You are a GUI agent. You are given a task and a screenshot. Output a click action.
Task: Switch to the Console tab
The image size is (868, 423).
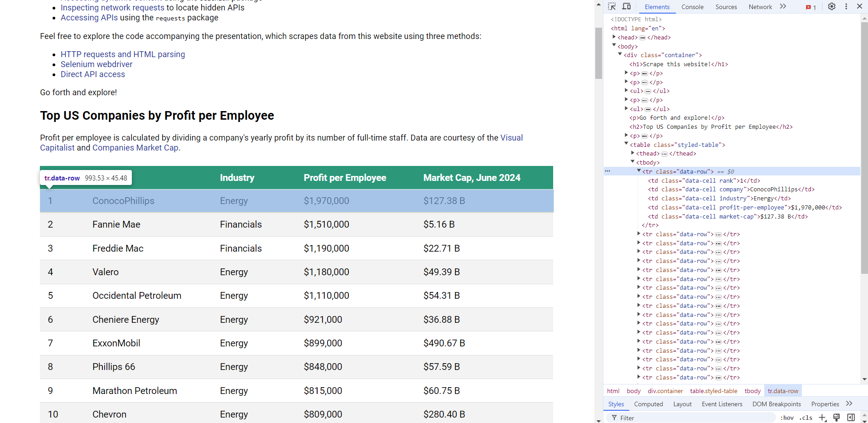coord(692,7)
